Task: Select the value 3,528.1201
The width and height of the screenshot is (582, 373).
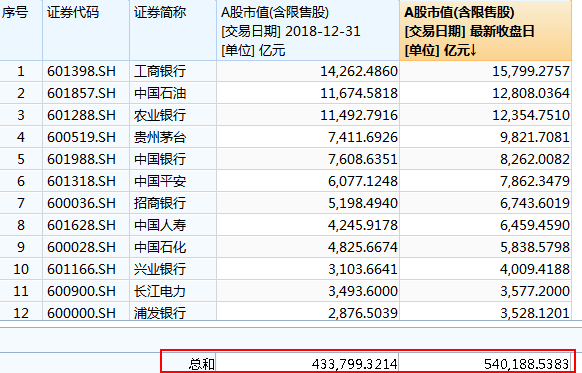Action: point(534,313)
